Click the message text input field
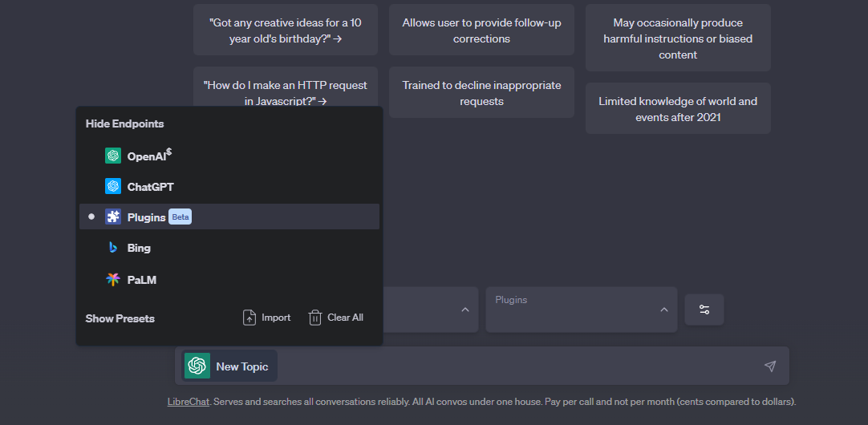Screen dimensions: 868x425 [513, 366]
